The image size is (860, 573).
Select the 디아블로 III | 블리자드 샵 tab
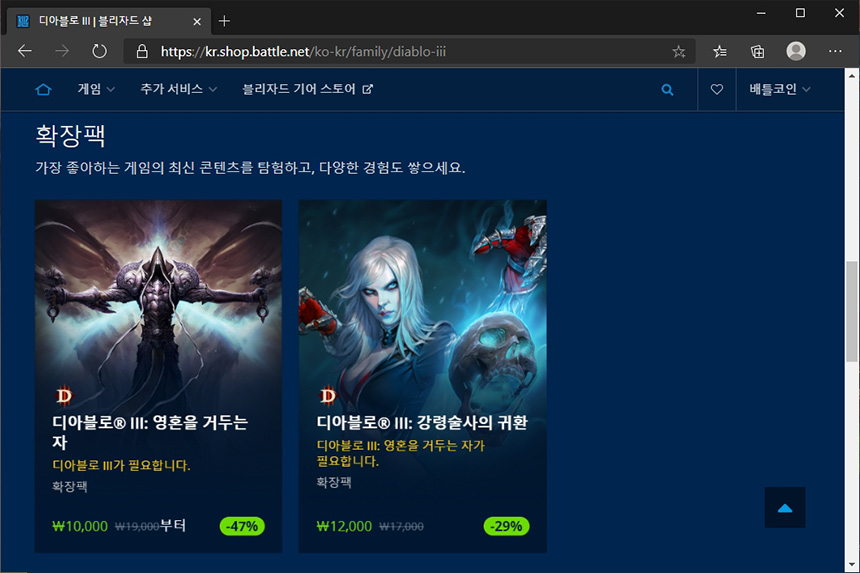[109, 21]
